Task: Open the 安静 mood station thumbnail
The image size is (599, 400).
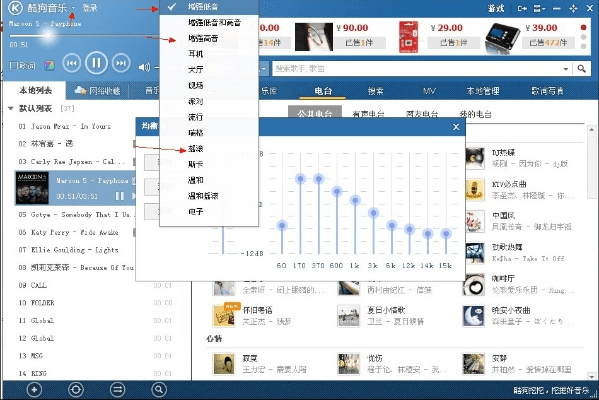Action: point(474,364)
